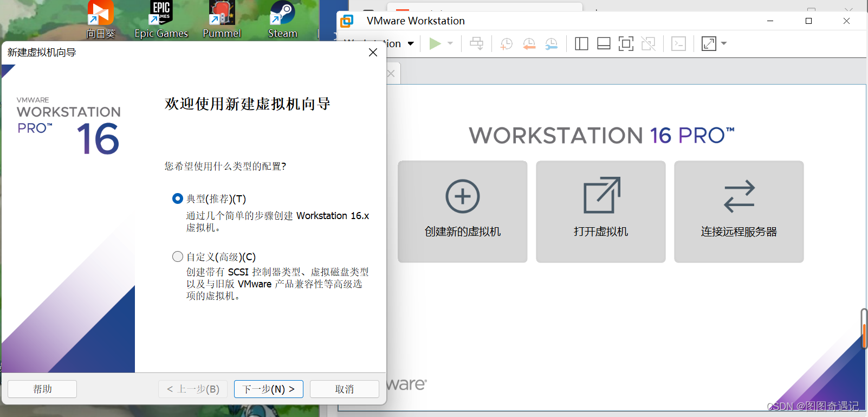
Task: Click the VMware Workstation title bar logo
Action: [347, 21]
